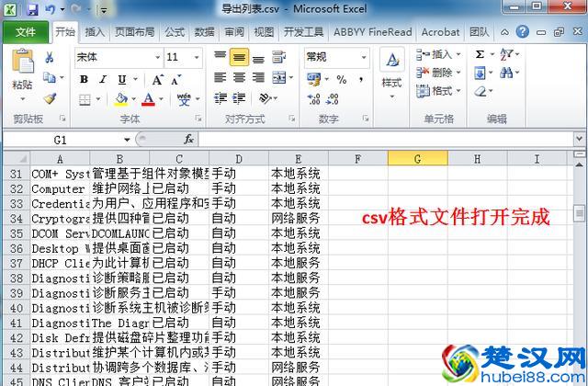588x386 pixels.
Task: Center text horizontally
Action: click(x=239, y=77)
